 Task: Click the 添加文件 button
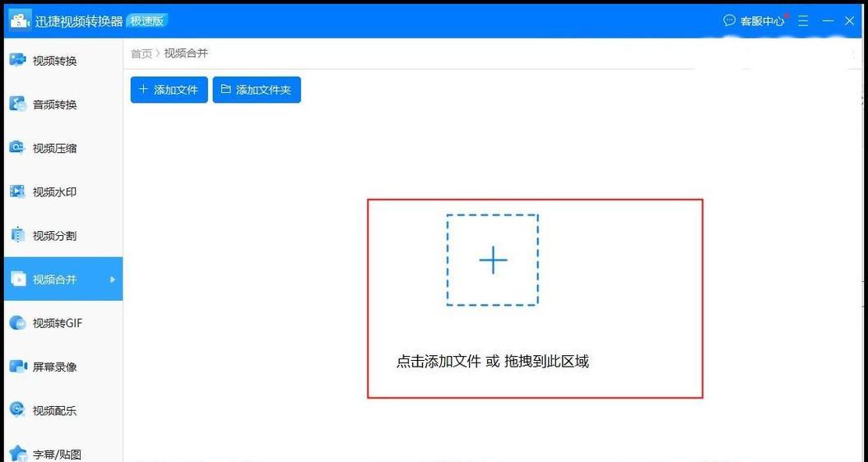(x=169, y=90)
